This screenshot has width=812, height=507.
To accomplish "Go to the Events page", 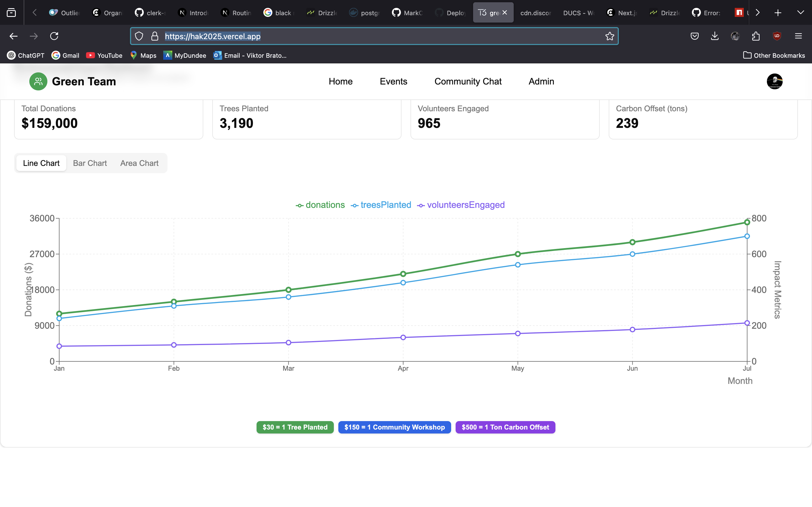I will pos(393,81).
